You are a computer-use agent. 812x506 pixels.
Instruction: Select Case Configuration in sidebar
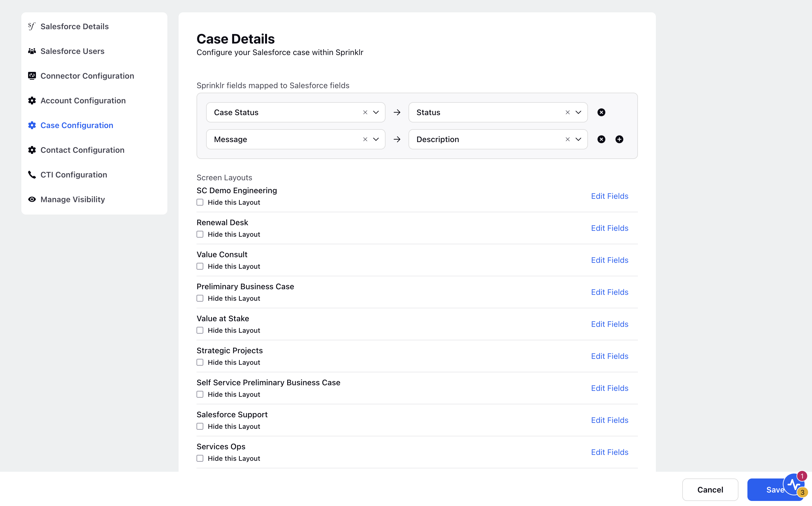click(77, 126)
